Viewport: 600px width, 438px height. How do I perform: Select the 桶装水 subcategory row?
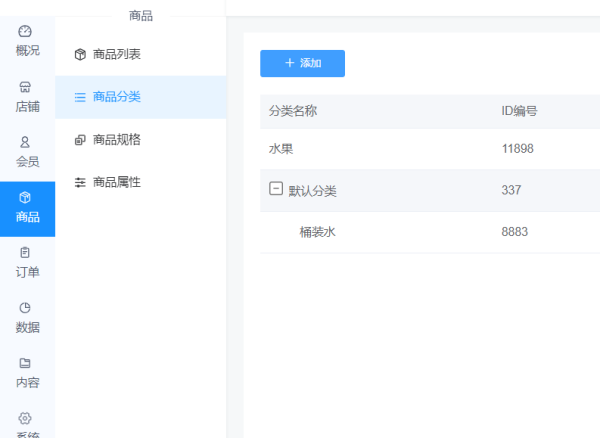coord(317,232)
